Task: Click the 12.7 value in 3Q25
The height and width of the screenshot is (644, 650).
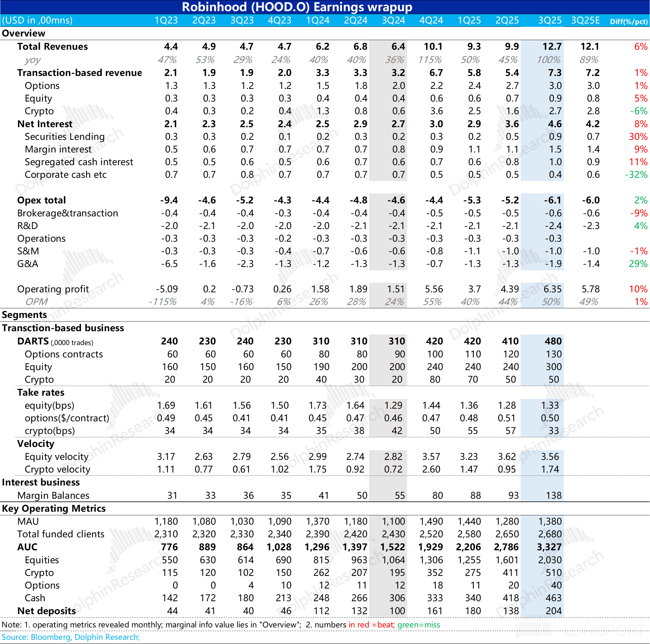Action: click(552, 46)
